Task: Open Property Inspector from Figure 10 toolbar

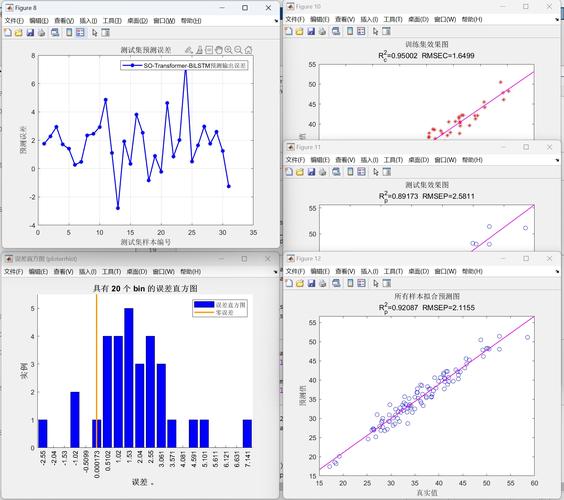Action: click(x=386, y=31)
